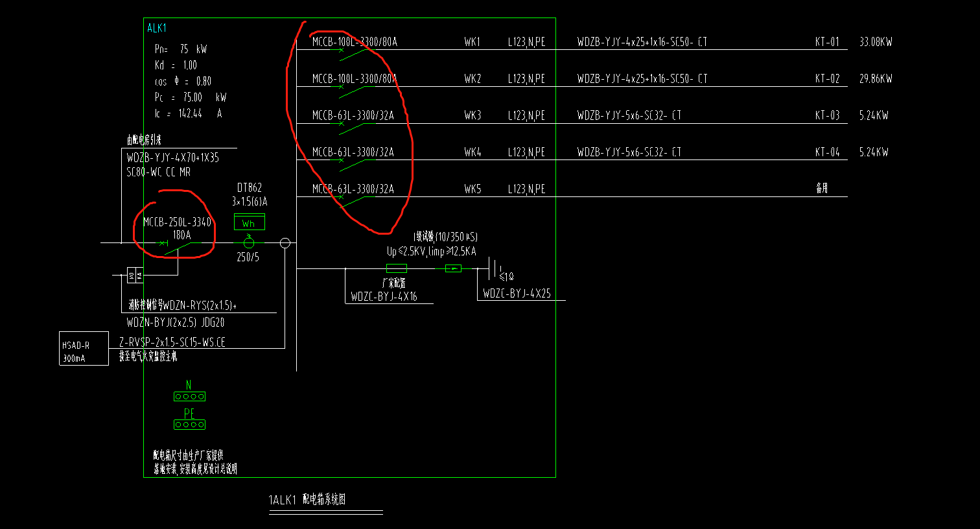Click the ALK1 panel label
980x529 pixels.
point(157,28)
